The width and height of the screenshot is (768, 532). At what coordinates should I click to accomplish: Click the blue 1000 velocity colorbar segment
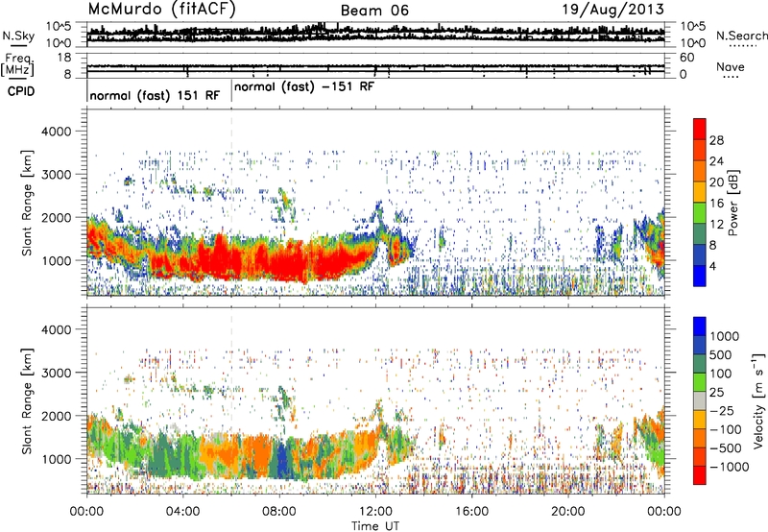700,326
